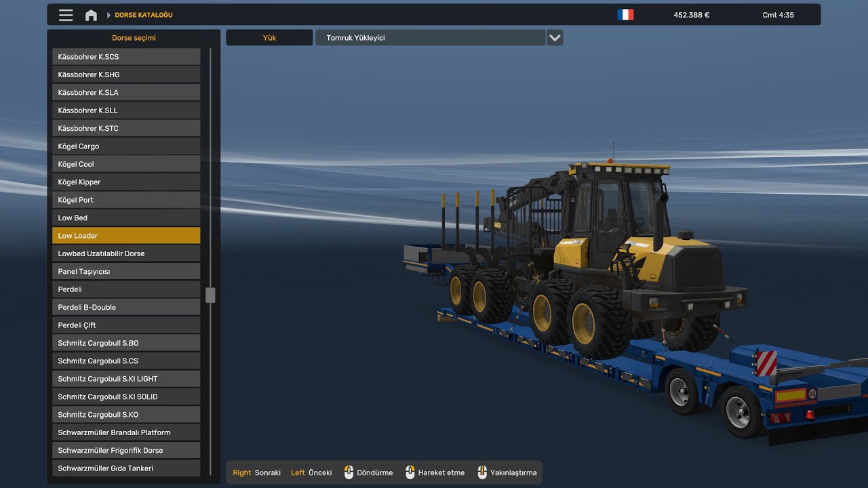Open the Tomruk Yükleyici cargo selector

(431, 38)
